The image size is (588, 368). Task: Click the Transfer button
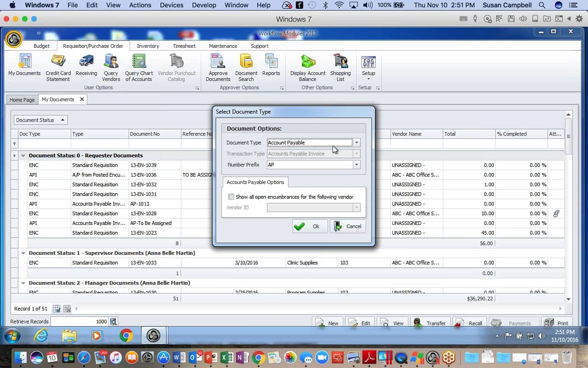pos(430,323)
